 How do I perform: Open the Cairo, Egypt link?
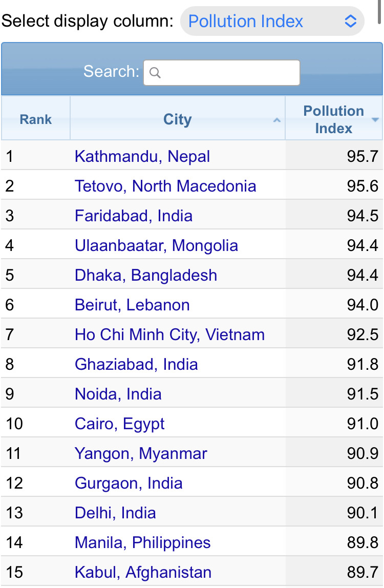120,424
